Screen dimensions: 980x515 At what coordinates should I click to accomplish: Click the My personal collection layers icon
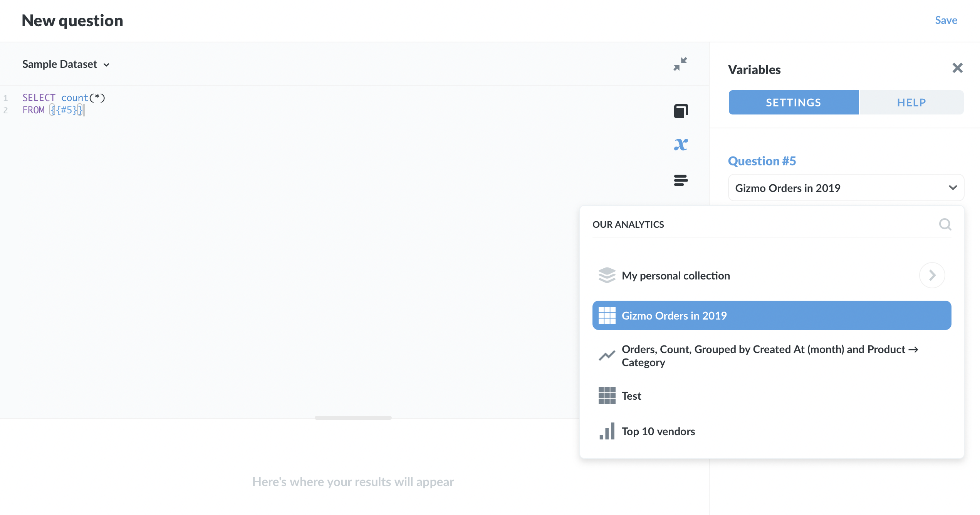pos(607,275)
